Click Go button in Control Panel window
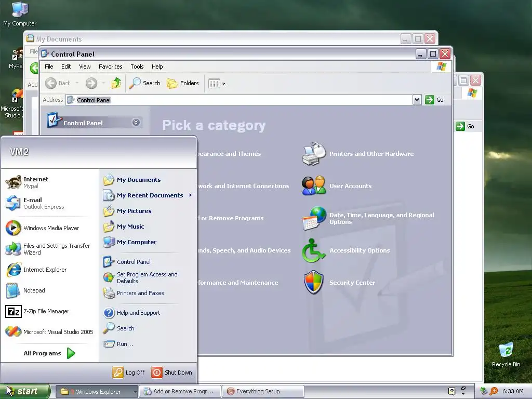Screen dimensions: 532x399 point(435,100)
